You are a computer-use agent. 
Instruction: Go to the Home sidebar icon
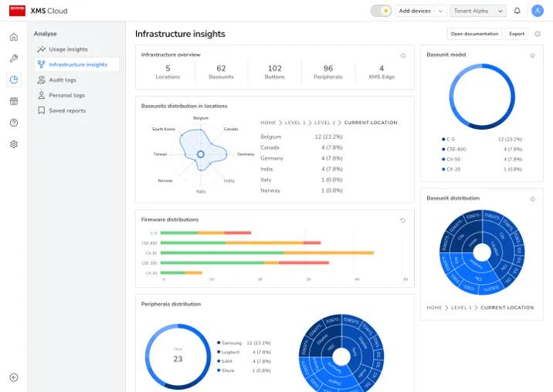[x=14, y=37]
